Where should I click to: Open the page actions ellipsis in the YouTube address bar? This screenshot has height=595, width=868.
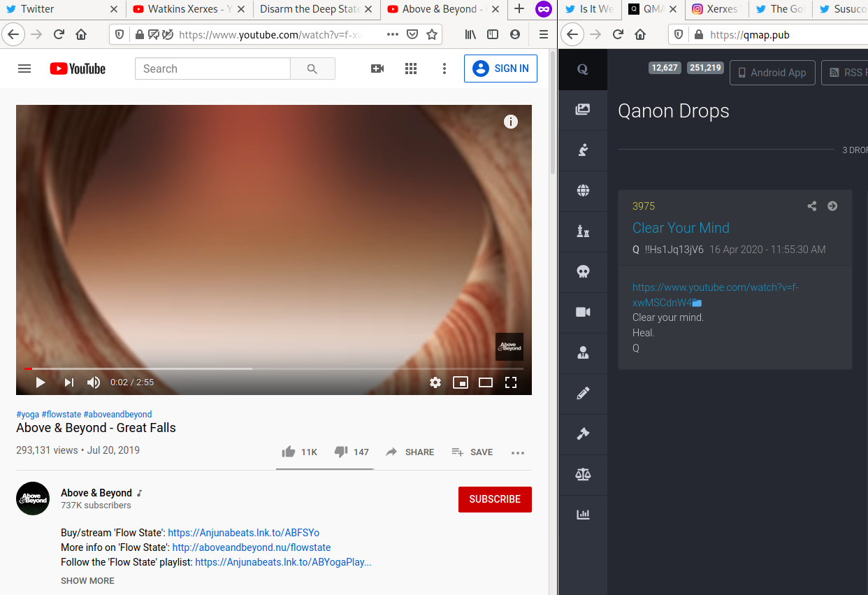393,34
